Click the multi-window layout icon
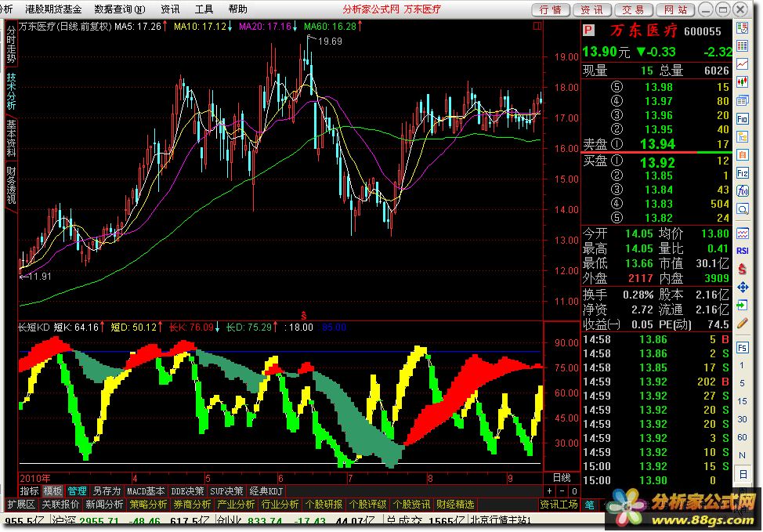Screen dimensions: 763x532 coord(742,101)
